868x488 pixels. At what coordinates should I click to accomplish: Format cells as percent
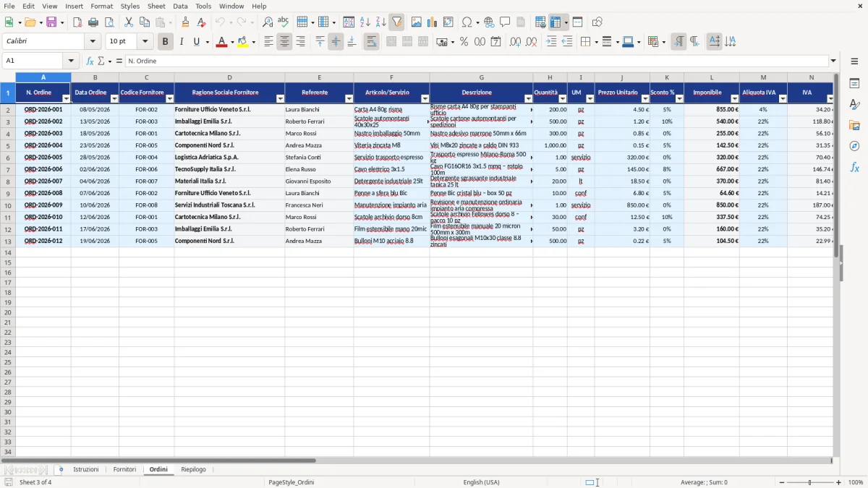pyautogui.click(x=464, y=42)
